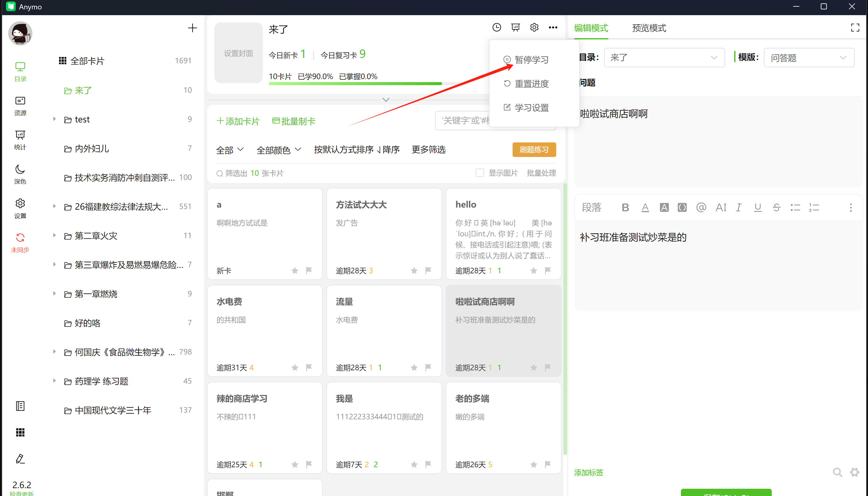Expand the test folder
The width and height of the screenshot is (868, 496).
(x=54, y=119)
